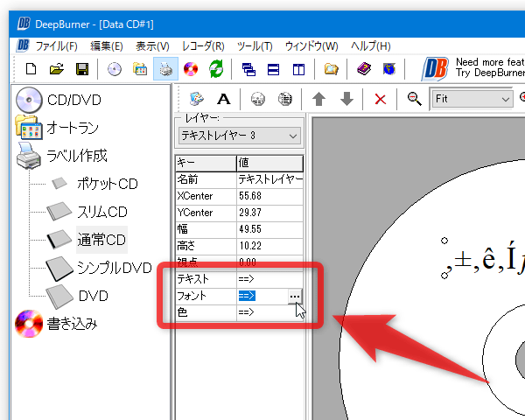This screenshot has width=525, height=420.
Task: Click the Tile vertically windows icon
Action: [x=298, y=69]
